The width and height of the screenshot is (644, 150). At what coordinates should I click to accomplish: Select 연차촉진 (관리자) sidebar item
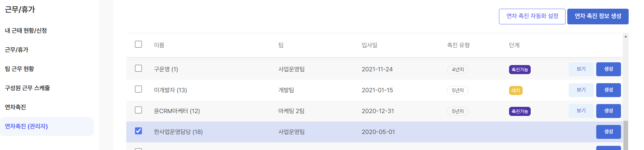coord(26,126)
